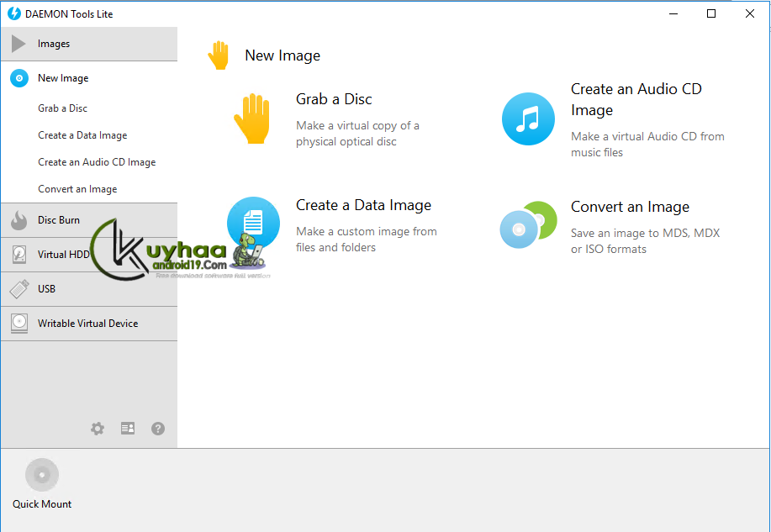Open the Writable Virtual Device section label
The width and height of the screenshot is (771, 532).
pyautogui.click(x=88, y=324)
